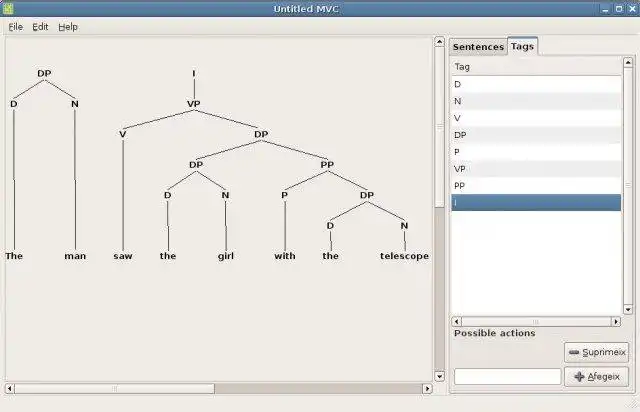Select the V tag row
This screenshot has height=412, width=640.
point(536,118)
